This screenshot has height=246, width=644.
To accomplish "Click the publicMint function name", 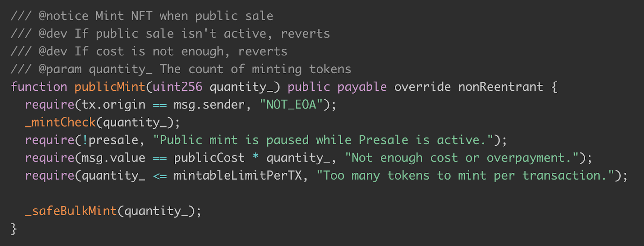I will 110,87.
